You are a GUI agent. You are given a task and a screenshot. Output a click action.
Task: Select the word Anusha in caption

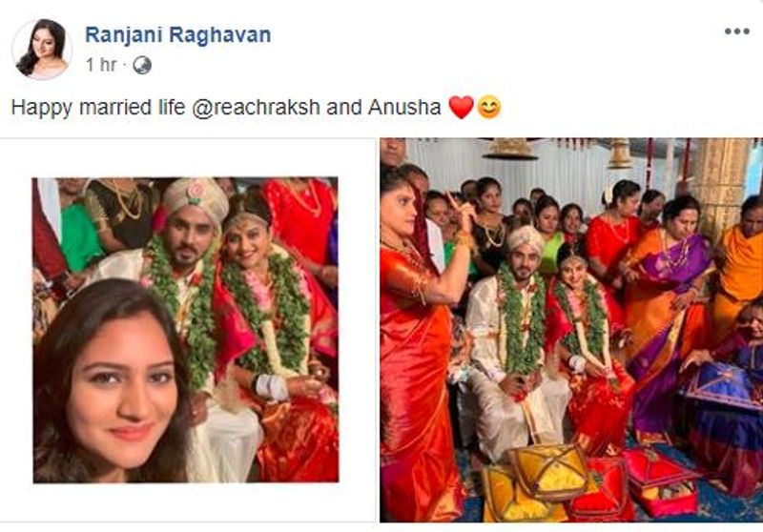click(404, 107)
